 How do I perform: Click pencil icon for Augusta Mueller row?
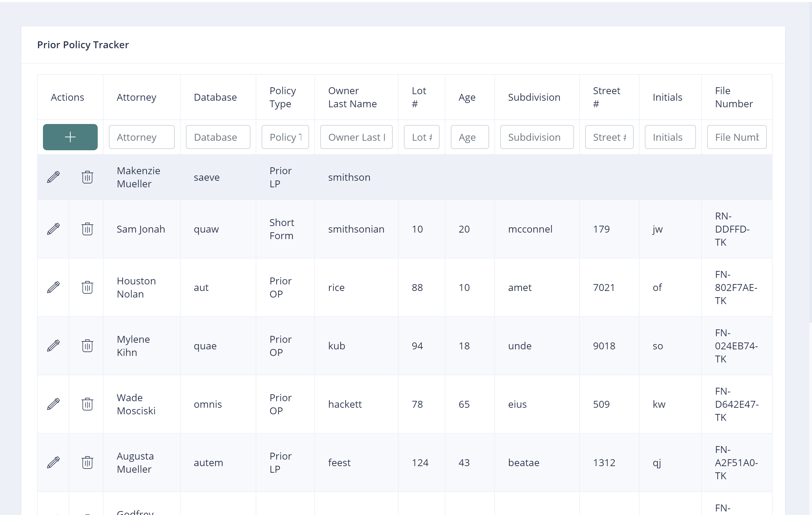tap(53, 463)
